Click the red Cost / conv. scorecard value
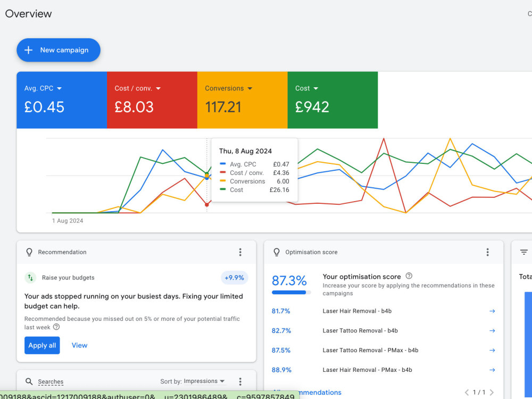 tap(134, 107)
